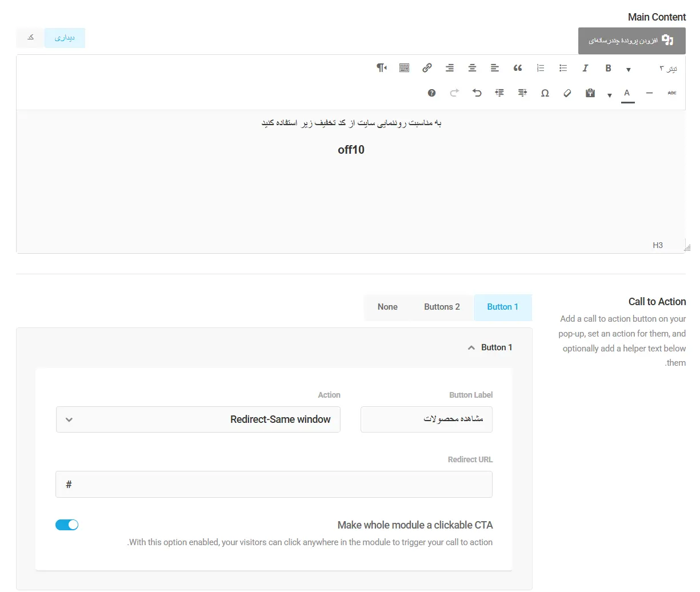Align text right

coord(450,68)
